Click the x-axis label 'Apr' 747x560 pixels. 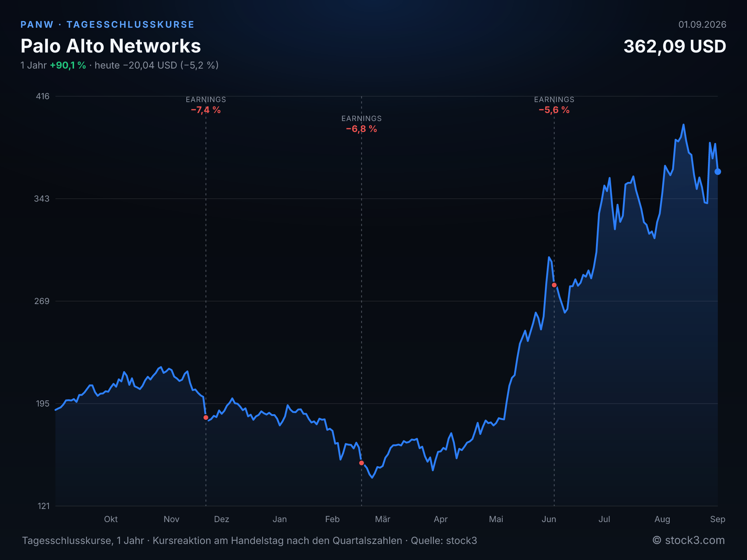441,519
